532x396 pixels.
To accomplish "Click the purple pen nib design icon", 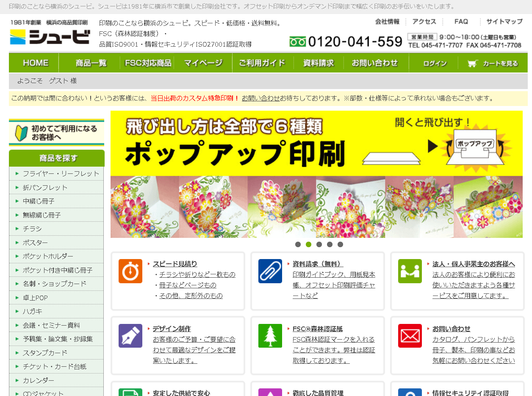I will coord(130,336).
